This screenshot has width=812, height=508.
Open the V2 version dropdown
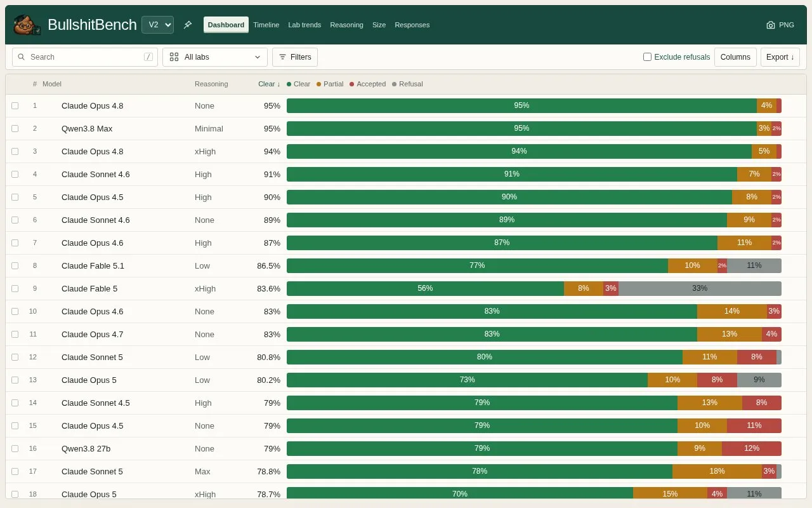point(157,25)
